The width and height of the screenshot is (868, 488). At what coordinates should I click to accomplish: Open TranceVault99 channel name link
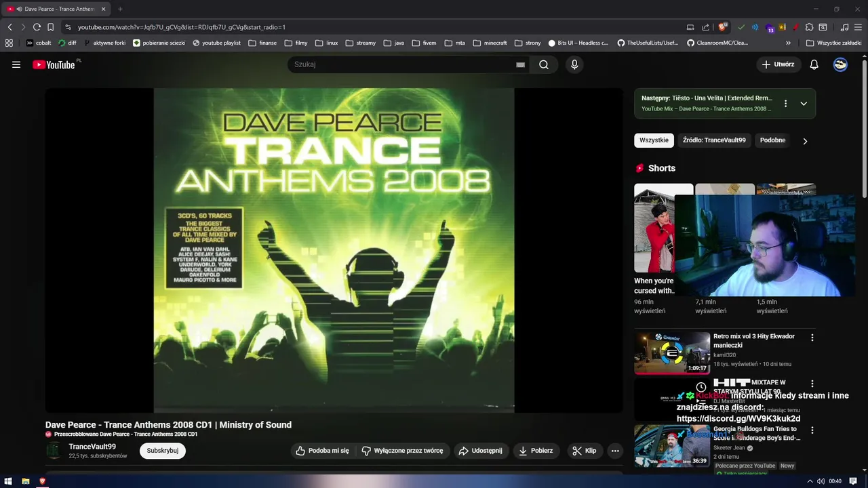[92, 447]
